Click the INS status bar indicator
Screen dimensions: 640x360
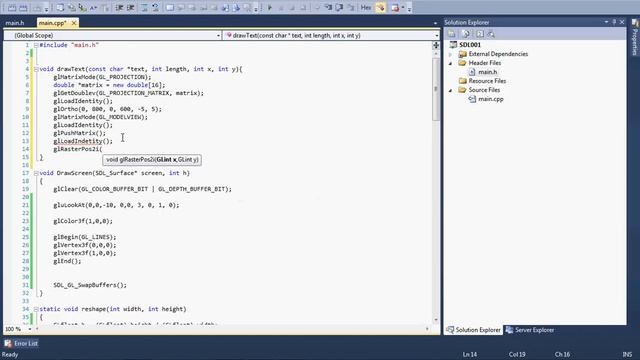click(627, 355)
